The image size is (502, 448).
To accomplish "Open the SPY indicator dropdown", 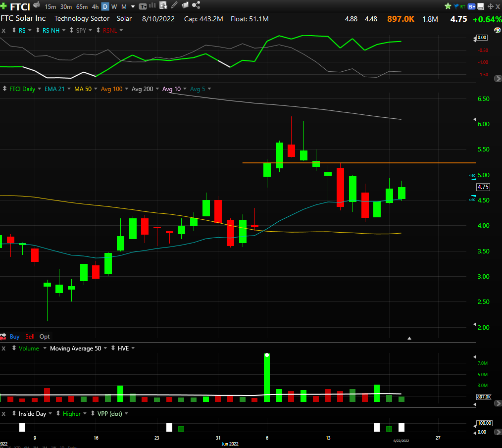I will [x=90, y=30].
